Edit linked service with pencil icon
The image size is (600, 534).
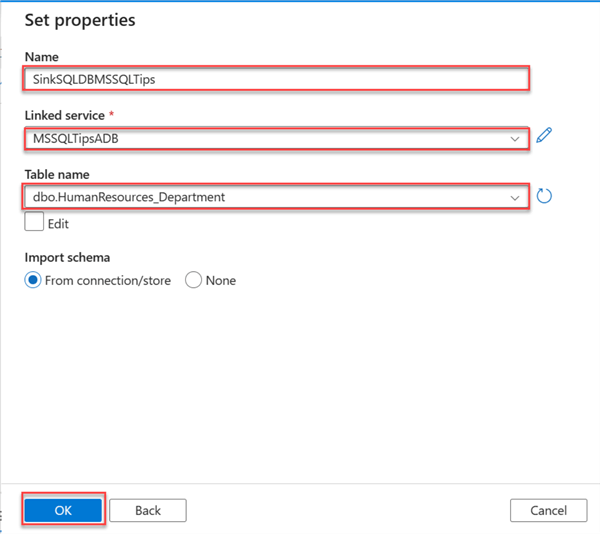pyautogui.click(x=544, y=135)
